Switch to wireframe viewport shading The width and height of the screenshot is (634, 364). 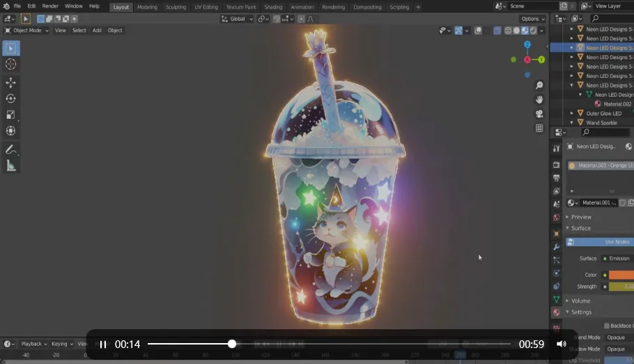(508, 31)
